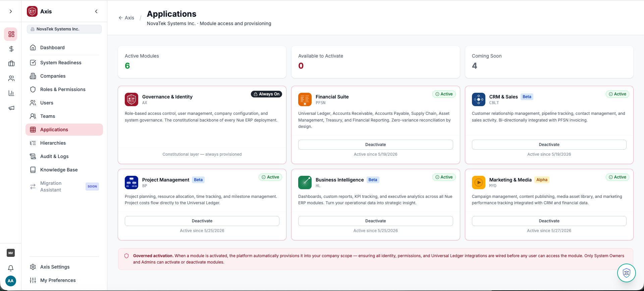This screenshot has width=644, height=291.
Task: Click Marketing & Media Active status badge
Action: 618,177
